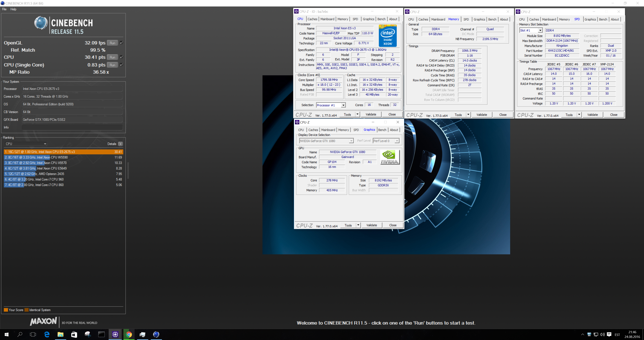Image resolution: width=644 pixels, height=340 pixels.
Task: Open taskbar search
Action: [x=20, y=334]
